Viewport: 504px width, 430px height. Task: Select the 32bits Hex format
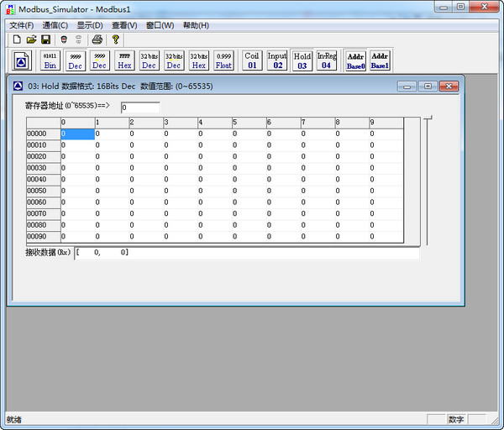coord(198,60)
